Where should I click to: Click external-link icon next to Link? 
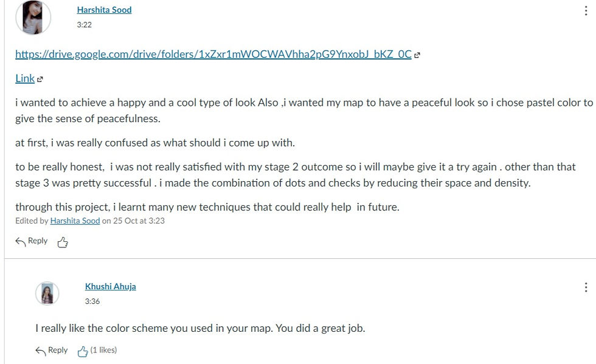coord(40,79)
